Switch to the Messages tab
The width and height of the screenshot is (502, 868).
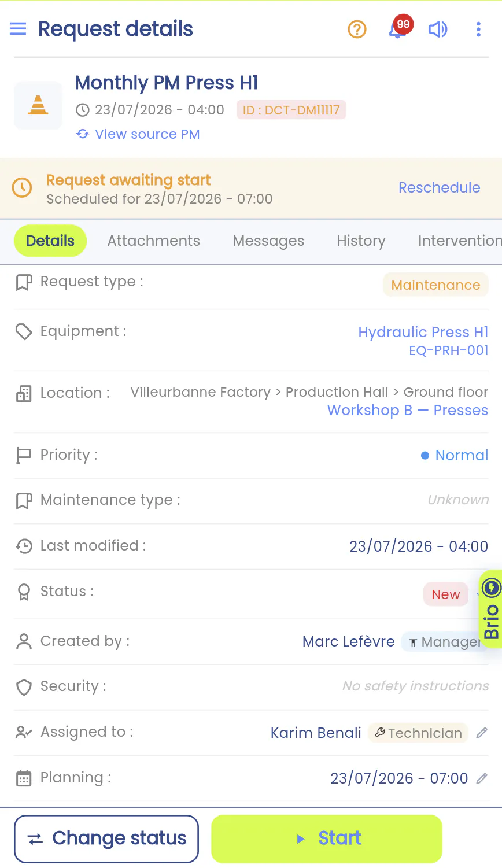tap(268, 241)
